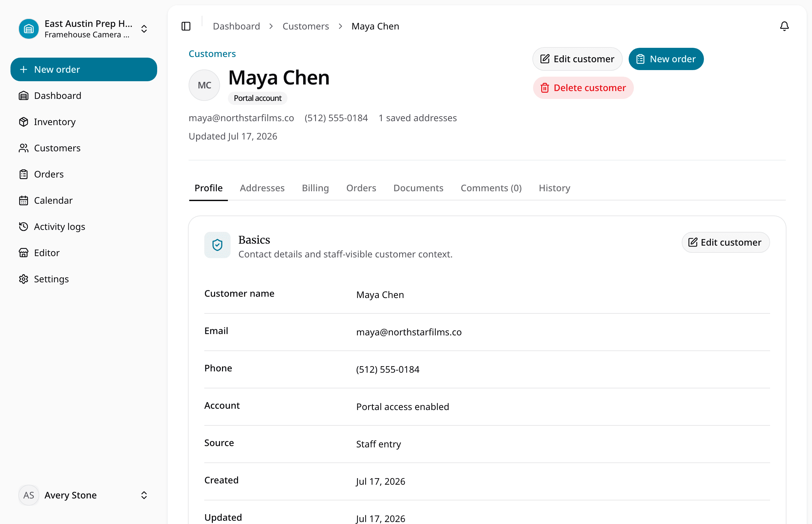Click the Customers breadcrumb link
812x524 pixels.
[x=305, y=26]
